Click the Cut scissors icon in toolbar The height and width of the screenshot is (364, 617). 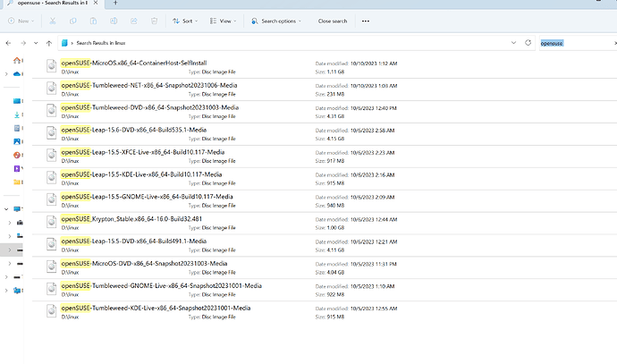coord(54,21)
